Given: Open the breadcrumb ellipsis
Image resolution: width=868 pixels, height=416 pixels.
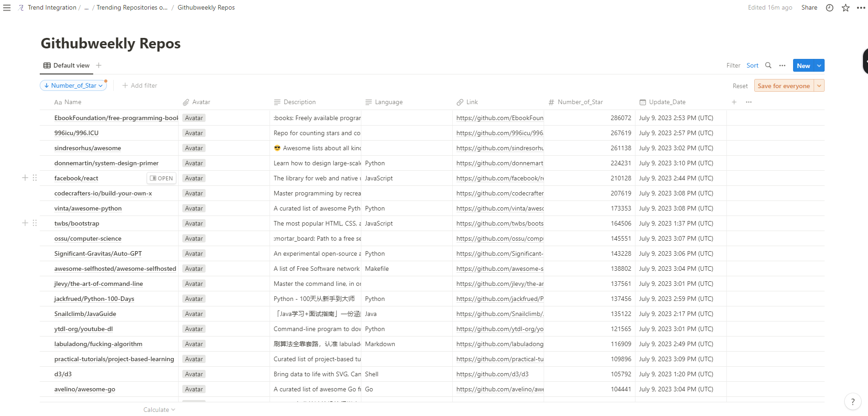Looking at the screenshot, I should 86,8.
